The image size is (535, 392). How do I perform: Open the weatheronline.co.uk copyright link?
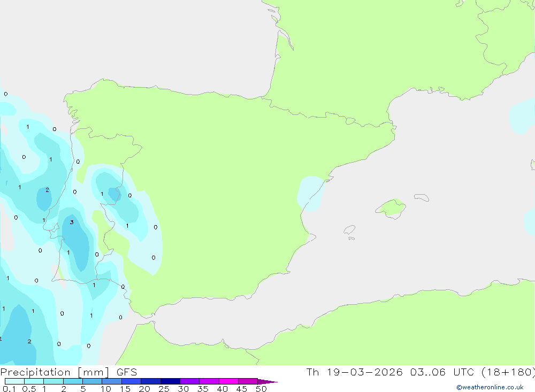490,387
